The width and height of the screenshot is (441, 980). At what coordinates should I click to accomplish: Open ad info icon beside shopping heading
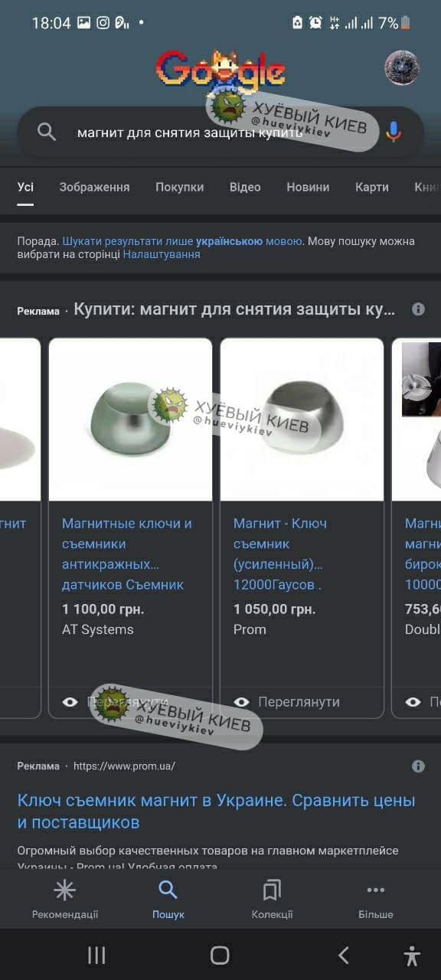coord(418,309)
